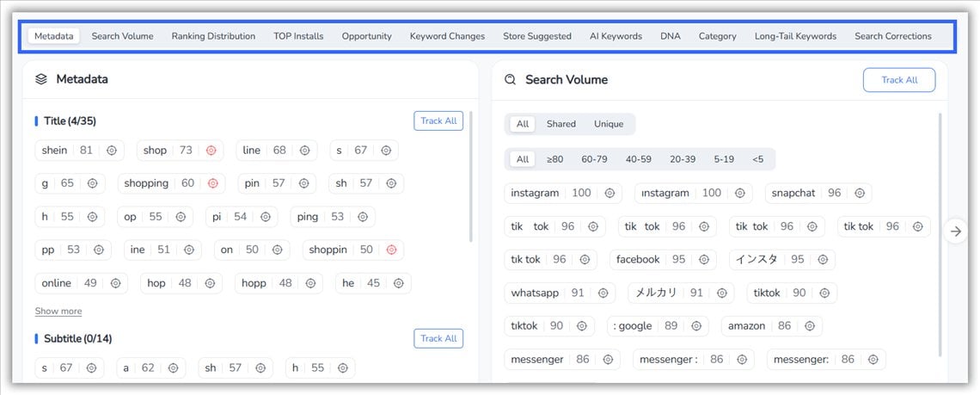
Task: Click Track All in Search Volume panel
Action: (x=899, y=80)
